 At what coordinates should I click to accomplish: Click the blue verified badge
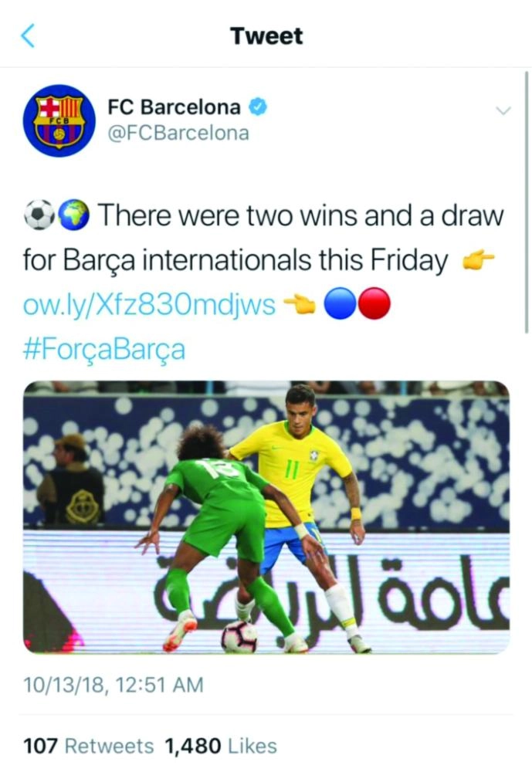258,107
